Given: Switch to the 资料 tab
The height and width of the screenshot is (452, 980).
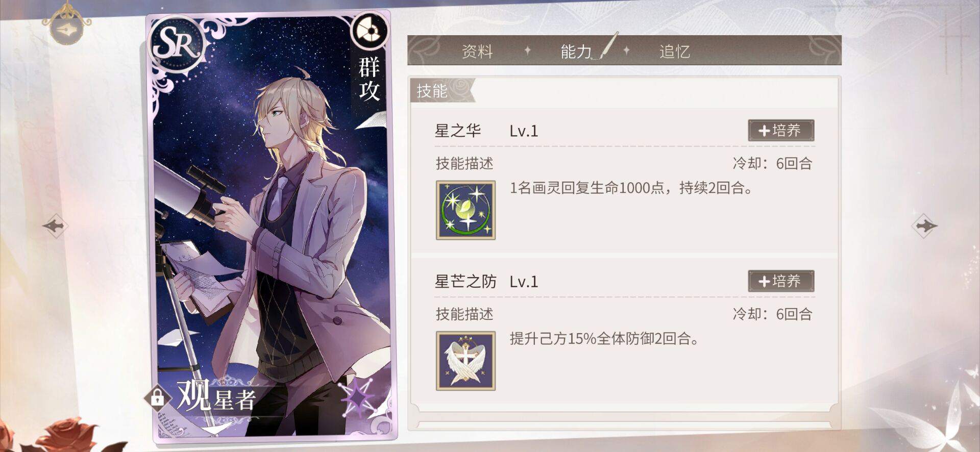Looking at the screenshot, I should (477, 52).
